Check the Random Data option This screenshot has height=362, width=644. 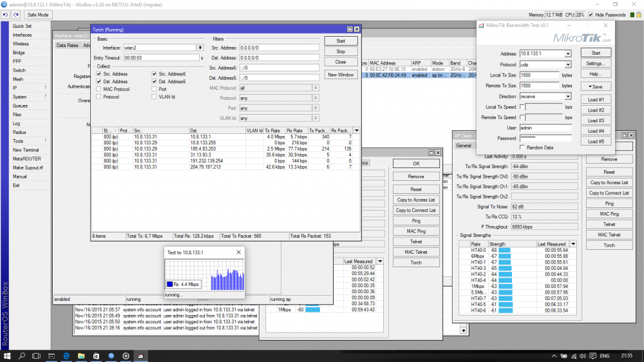(x=522, y=147)
